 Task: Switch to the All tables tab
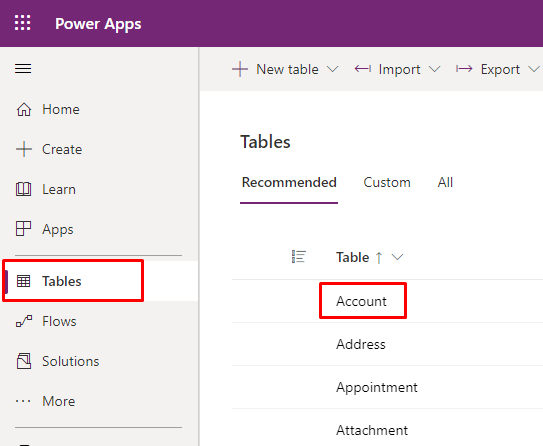point(445,182)
